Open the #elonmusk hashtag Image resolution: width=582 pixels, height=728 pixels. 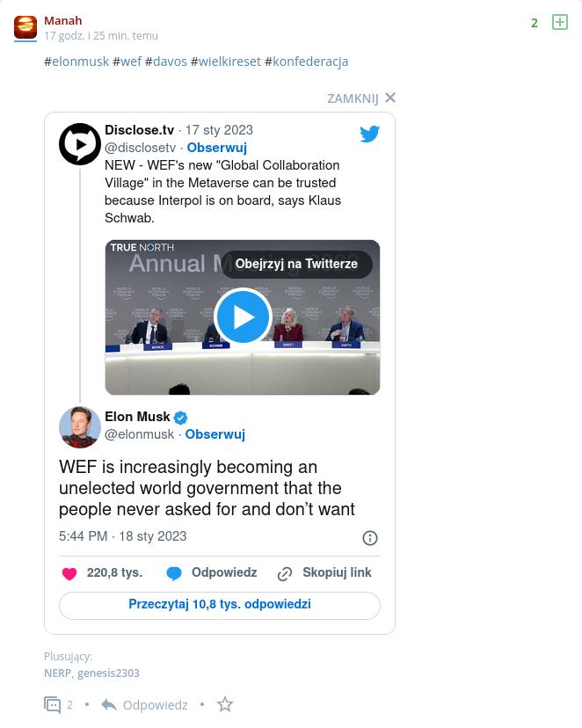[76, 62]
